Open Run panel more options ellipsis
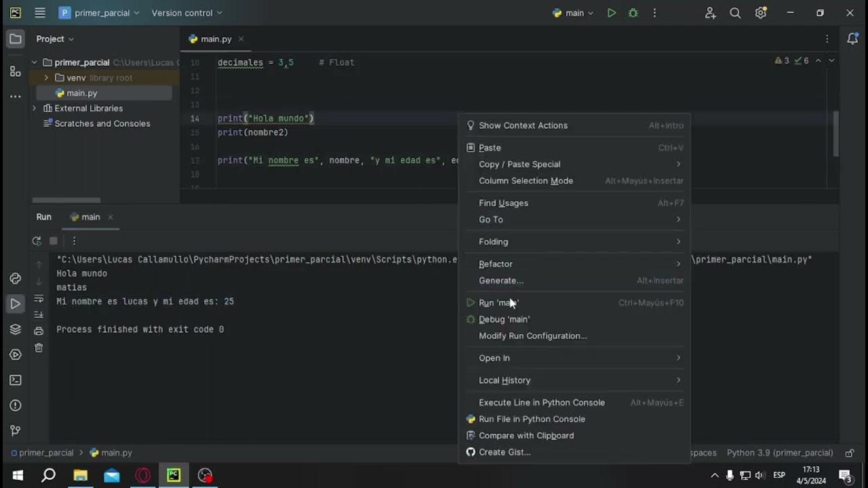The height and width of the screenshot is (488, 868). pos(74,241)
